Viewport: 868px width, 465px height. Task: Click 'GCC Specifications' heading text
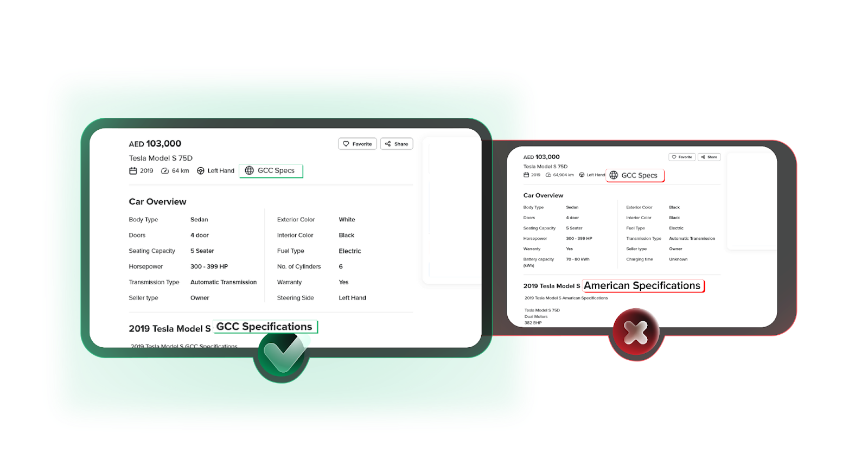[264, 327]
